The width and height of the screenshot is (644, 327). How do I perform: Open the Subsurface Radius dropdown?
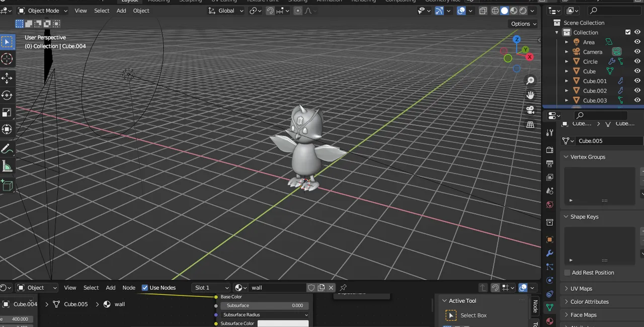[x=265, y=315]
